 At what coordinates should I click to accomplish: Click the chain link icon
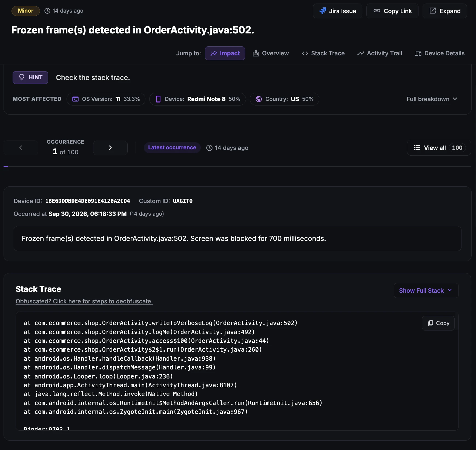click(x=377, y=11)
